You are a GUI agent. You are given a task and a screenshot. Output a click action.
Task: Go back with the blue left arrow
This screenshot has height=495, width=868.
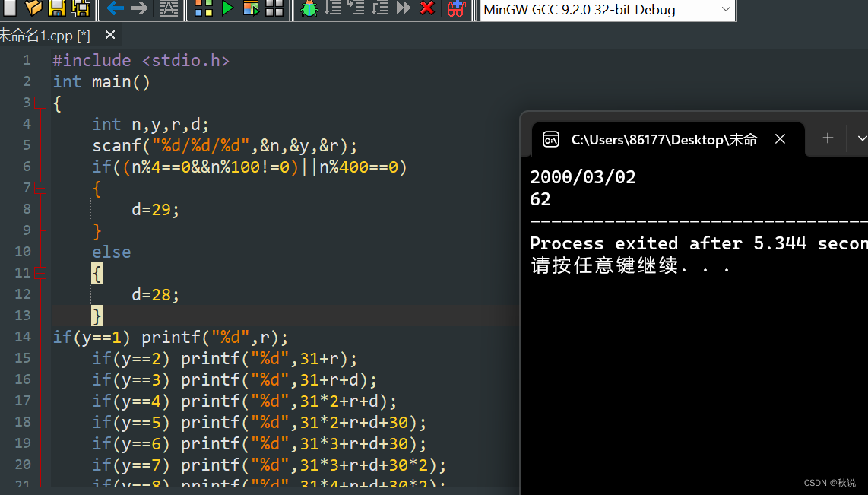tap(115, 8)
